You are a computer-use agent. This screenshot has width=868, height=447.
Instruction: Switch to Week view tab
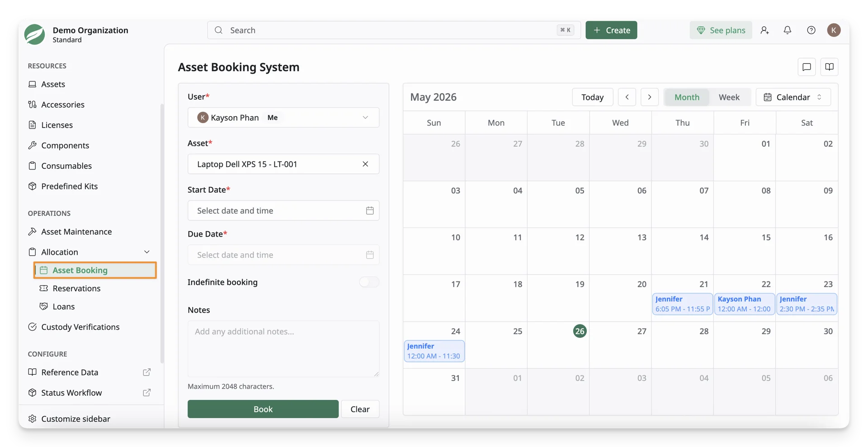[729, 97]
